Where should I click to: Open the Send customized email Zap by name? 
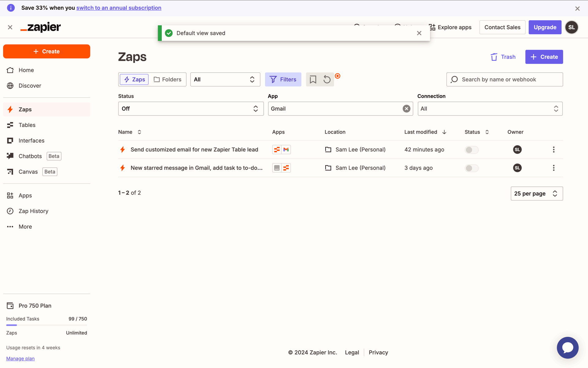pyautogui.click(x=194, y=150)
